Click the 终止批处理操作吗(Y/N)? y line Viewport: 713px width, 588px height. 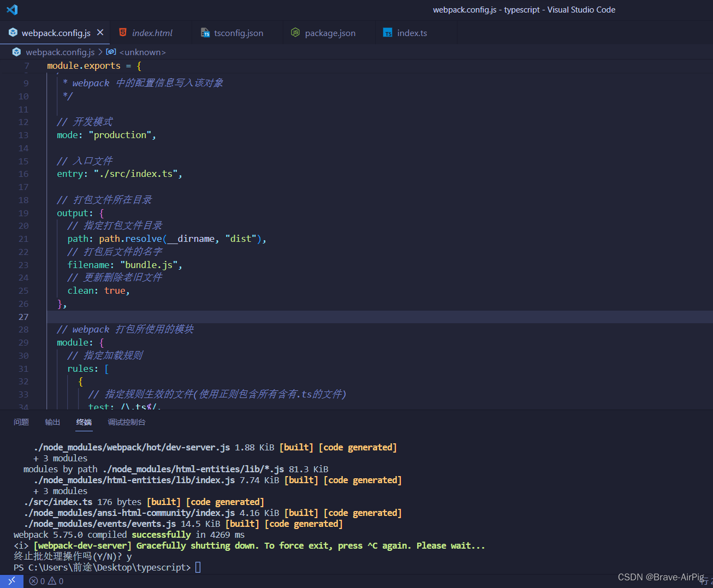73,556
